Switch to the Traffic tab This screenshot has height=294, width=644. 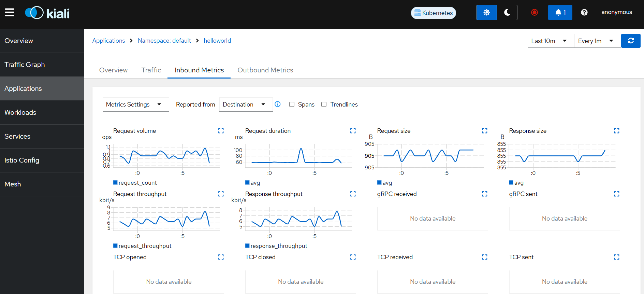[151, 70]
